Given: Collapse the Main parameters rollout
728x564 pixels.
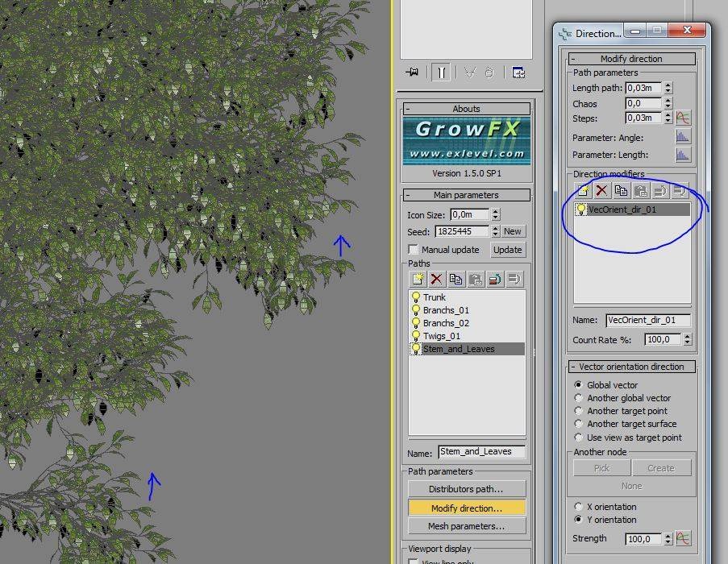Looking at the screenshot, I should coord(467,195).
